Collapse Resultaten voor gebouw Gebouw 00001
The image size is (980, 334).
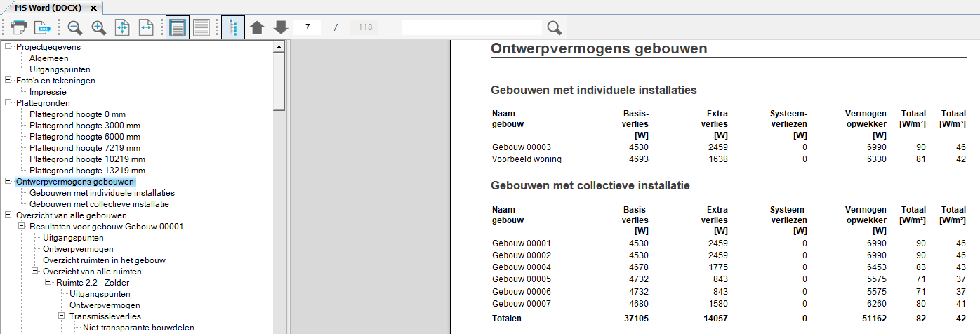click(x=22, y=227)
